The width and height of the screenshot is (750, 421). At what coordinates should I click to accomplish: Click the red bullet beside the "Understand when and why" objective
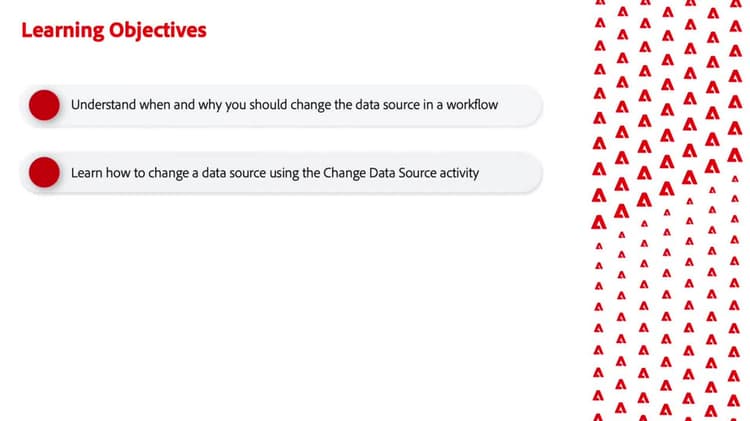click(45, 105)
